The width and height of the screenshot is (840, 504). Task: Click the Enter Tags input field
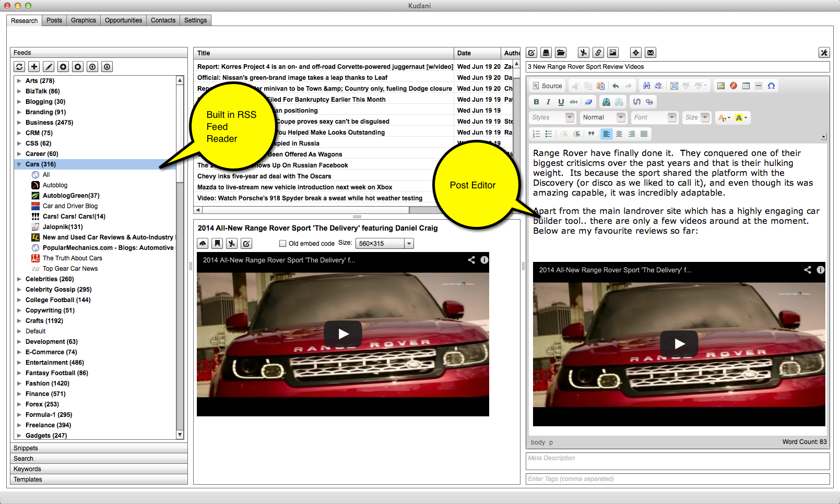click(x=678, y=479)
